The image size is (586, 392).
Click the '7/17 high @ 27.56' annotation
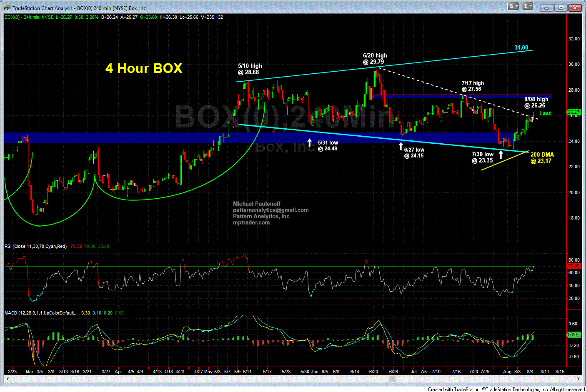pos(472,86)
